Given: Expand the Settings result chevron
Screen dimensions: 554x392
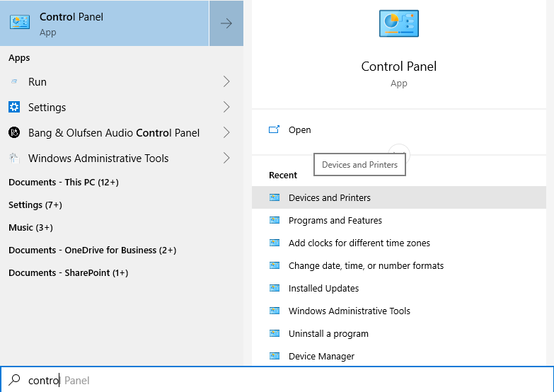Looking at the screenshot, I should coord(226,108).
